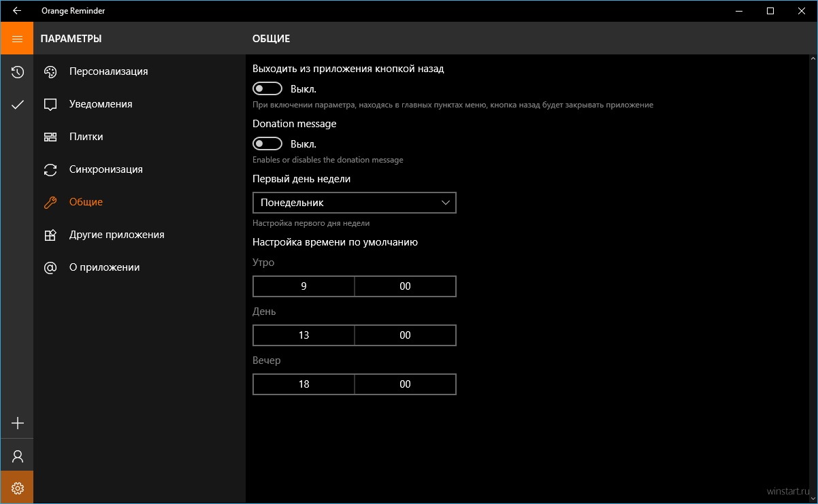Click the Вечер hour field showing 18
This screenshot has width=818, height=504.
click(x=304, y=384)
